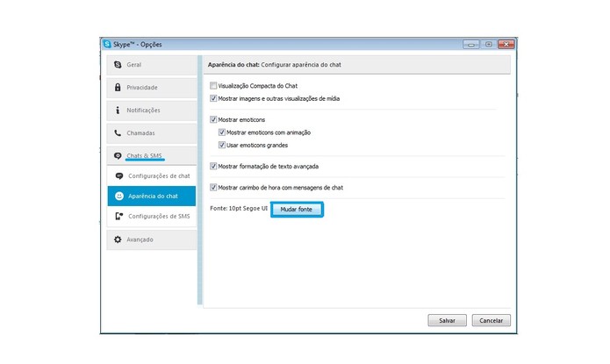The image size is (610, 364).
Task: Click the chat bubble icon beside Chats & SMS
Action: click(x=118, y=155)
